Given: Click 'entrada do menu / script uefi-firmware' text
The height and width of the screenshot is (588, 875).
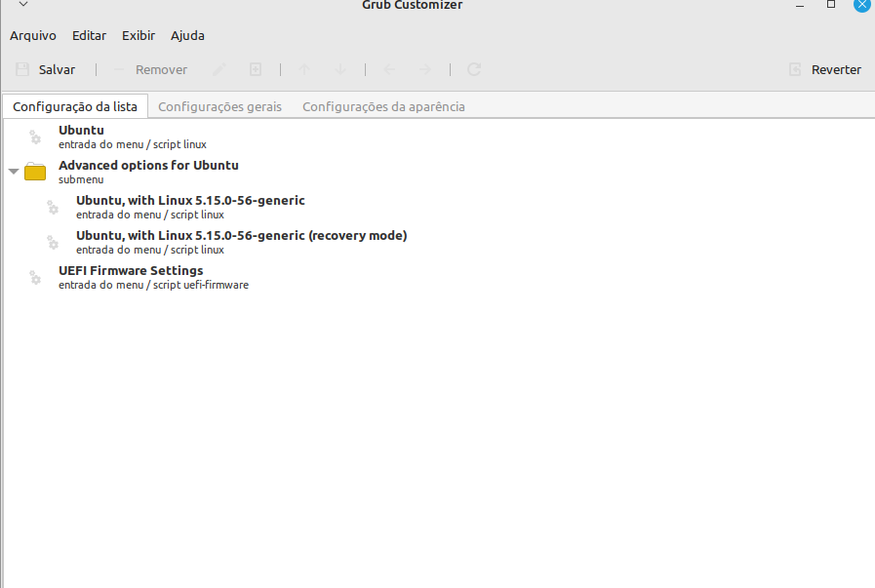Looking at the screenshot, I should pyautogui.click(x=153, y=285).
